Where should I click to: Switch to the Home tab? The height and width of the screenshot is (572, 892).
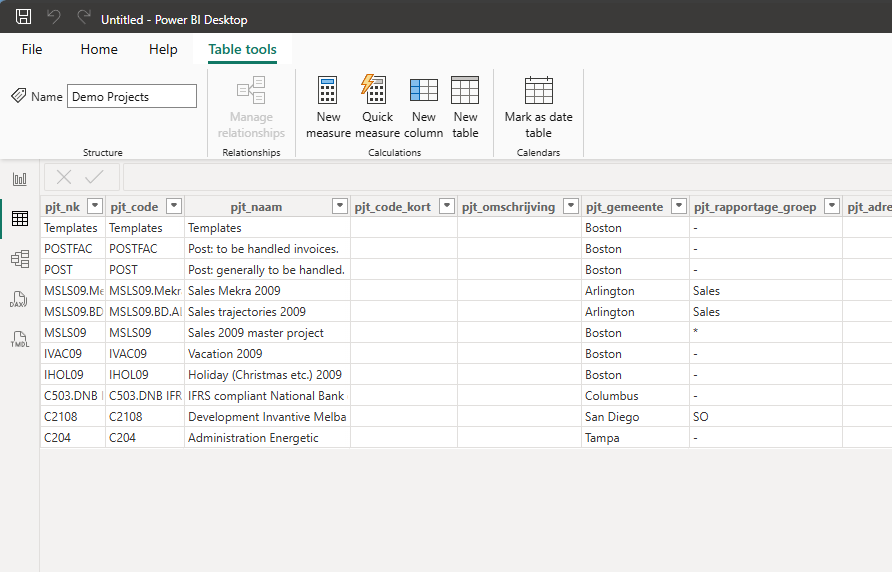click(x=99, y=49)
